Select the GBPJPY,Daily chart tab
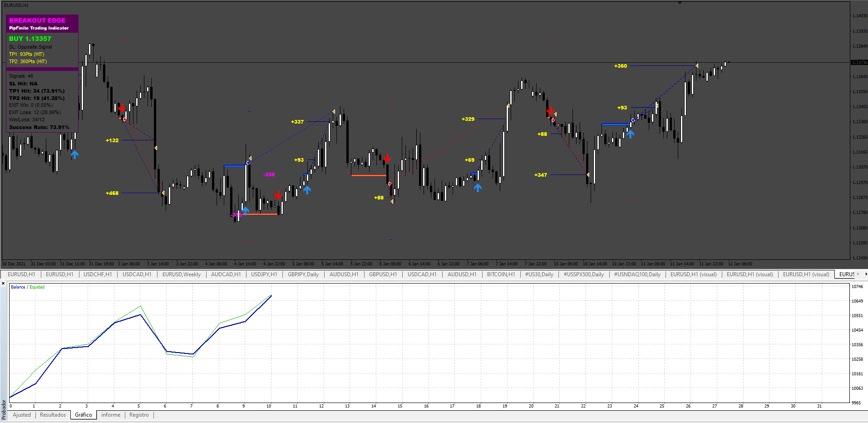This screenshot has height=423, width=868. 303,274
